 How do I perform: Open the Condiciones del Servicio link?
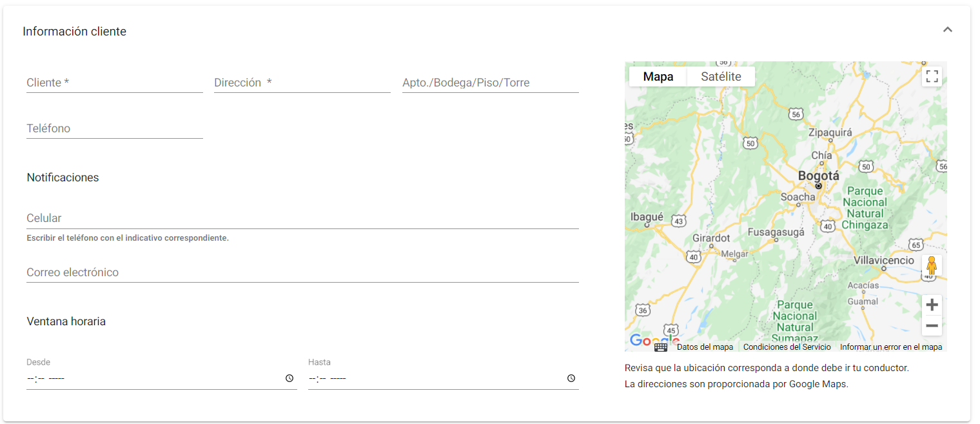[x=787, y=347]
